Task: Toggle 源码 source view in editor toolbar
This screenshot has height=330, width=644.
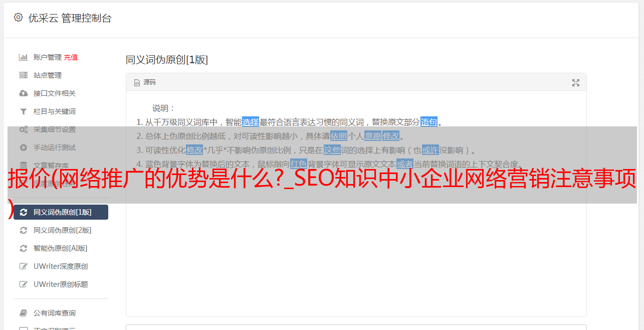Action: point(145,82)
